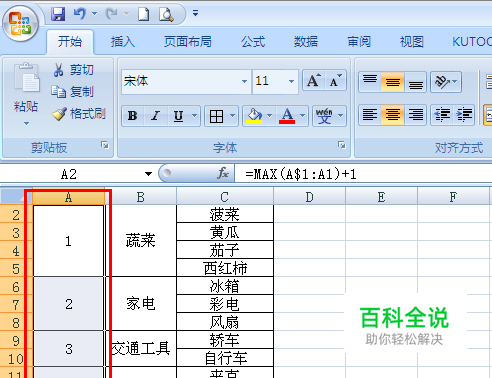Create a new blank workbook icon
This screenshot has height=378, width=492.
pos(144,14)
